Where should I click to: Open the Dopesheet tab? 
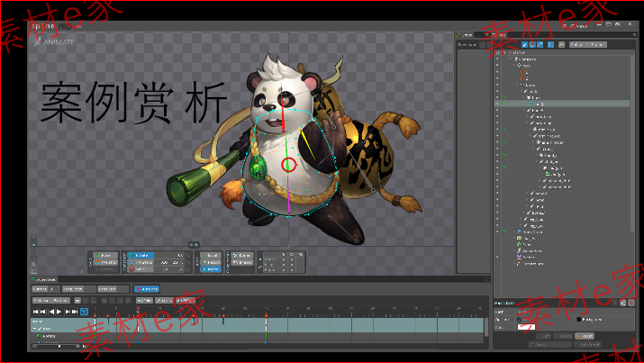point(44,279)
